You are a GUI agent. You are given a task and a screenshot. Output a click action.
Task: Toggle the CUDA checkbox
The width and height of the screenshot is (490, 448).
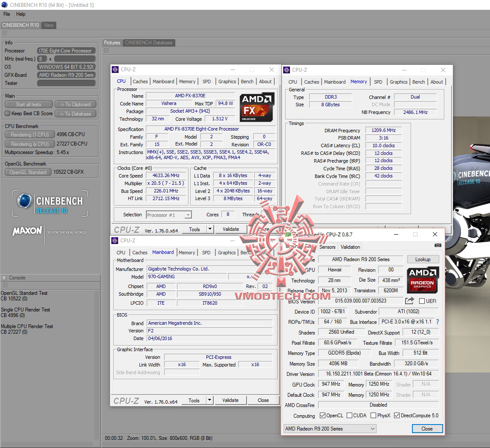click(x=350, y=416)
